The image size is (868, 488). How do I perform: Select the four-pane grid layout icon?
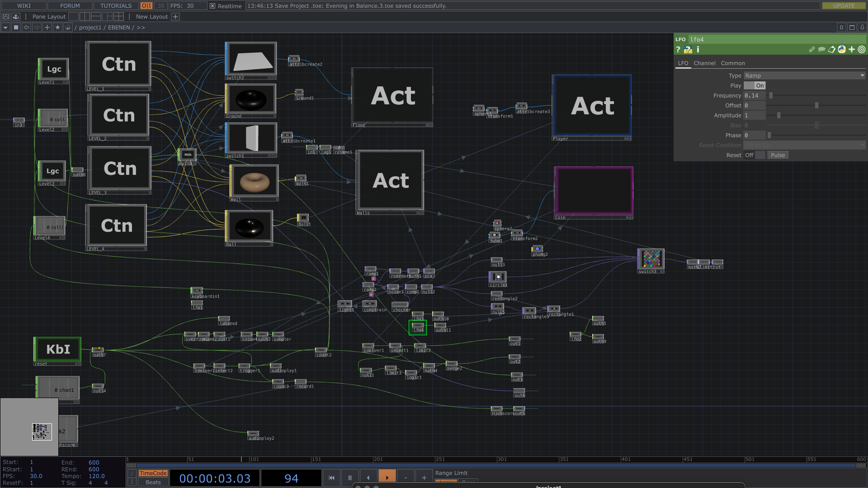click(118, 17)
